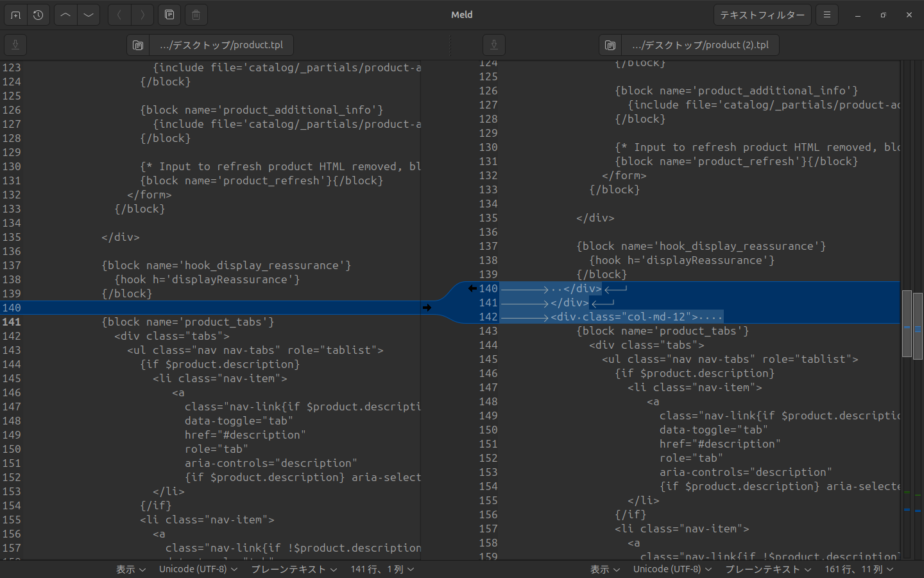Click left line 143 ul nav-tabs text
Viewport: 924px width, 578px height.
pyautogui.click(x=255, y=350)
